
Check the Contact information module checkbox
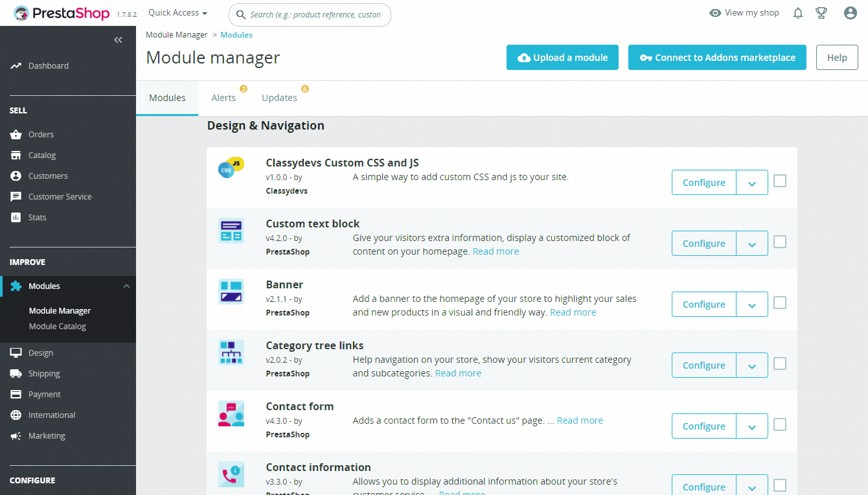(780, 485)
